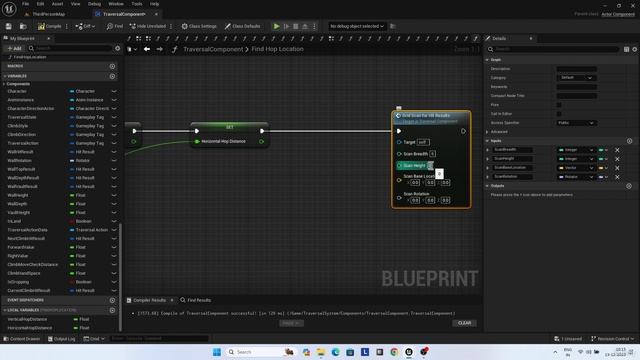Remove the ScanBaseLocation input parameter

pyautogui.click(x=617, y=168)
